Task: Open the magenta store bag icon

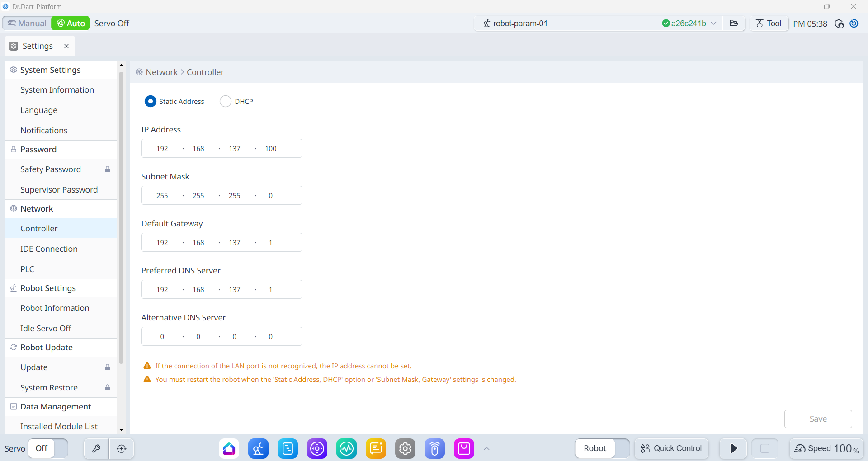Action: click(464, 448)
